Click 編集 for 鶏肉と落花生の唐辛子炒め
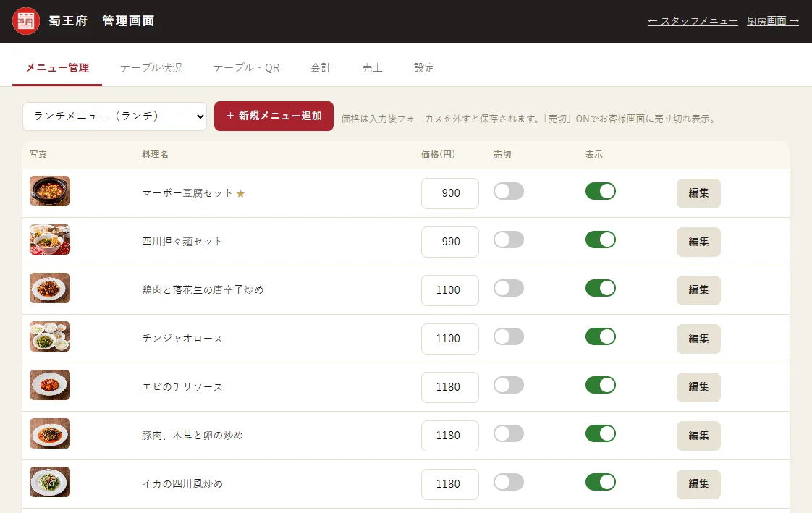 coord(698,290)
